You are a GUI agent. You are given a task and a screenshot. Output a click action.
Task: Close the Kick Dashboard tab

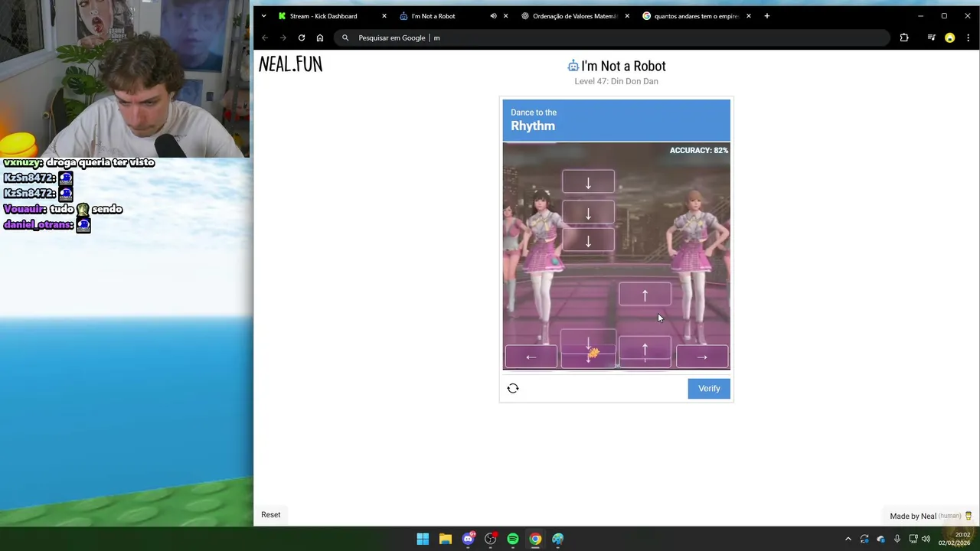coord(384,16)
